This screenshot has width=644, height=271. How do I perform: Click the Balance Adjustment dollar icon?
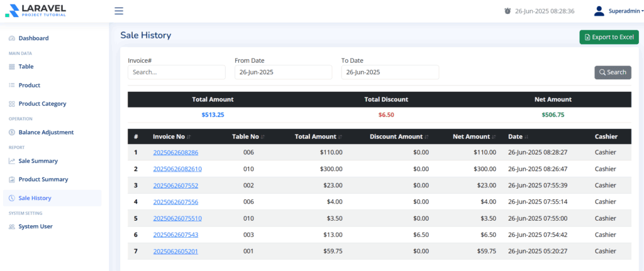pos(12,133)
